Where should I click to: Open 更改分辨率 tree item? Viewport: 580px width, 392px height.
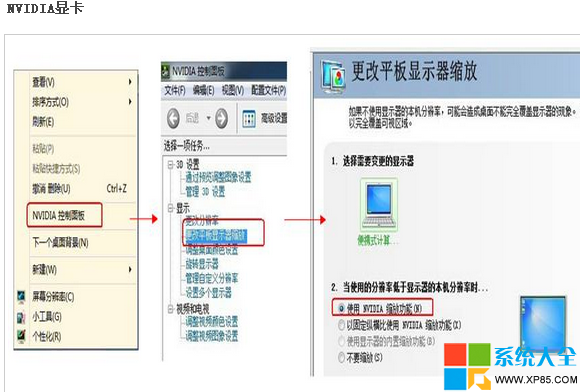202,221
